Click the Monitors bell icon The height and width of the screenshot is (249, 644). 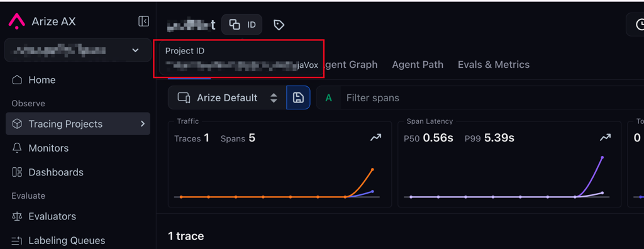pyautogui.click(x=17, y=148)
